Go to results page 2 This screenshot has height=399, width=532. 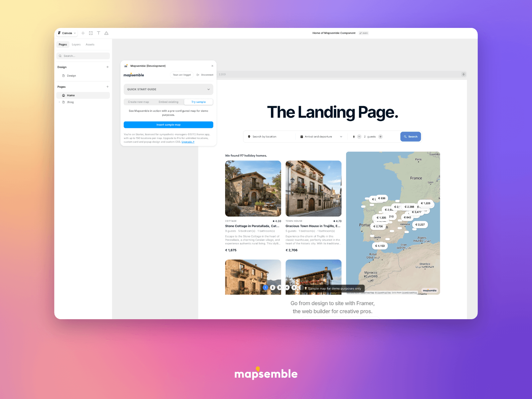(273, 288)
